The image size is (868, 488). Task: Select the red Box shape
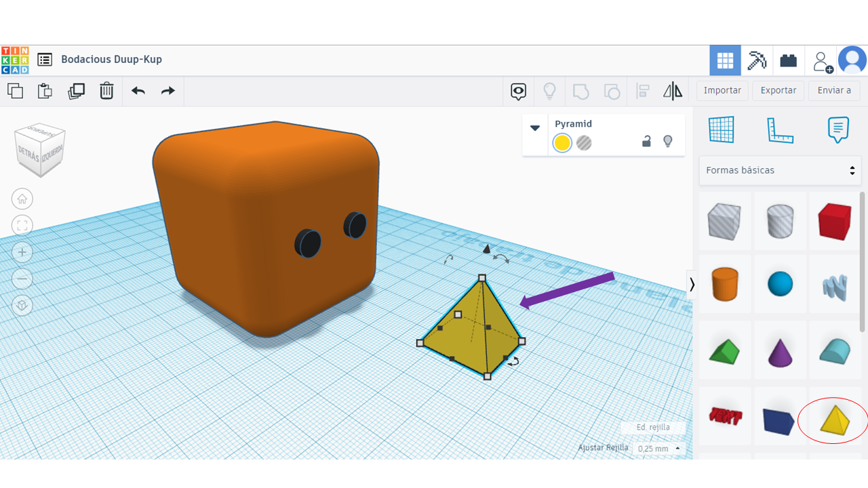(835, 221)
